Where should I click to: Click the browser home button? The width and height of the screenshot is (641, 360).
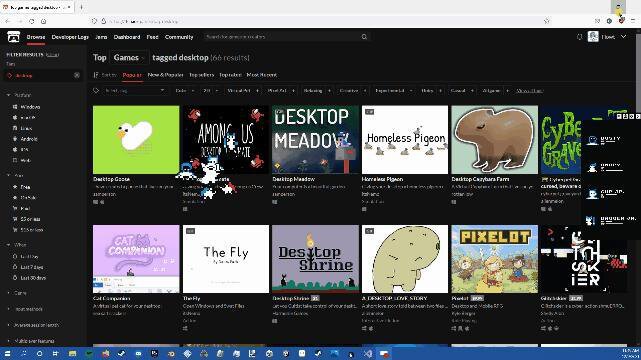pyautogui.click(x=44, y=21)
